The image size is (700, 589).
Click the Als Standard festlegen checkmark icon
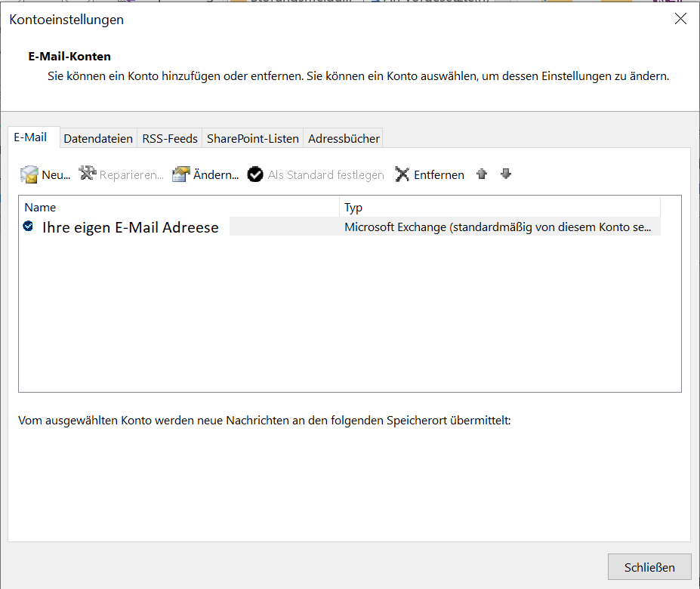[x=255, y=174]
